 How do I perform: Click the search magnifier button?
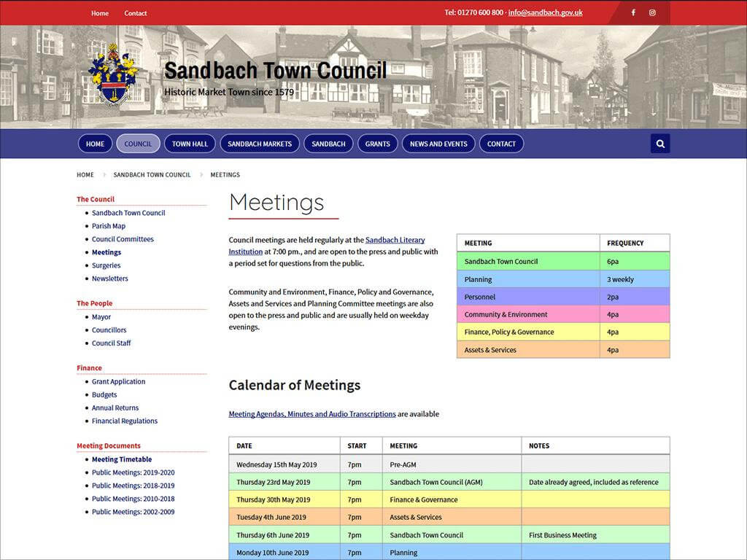(660, 144)
